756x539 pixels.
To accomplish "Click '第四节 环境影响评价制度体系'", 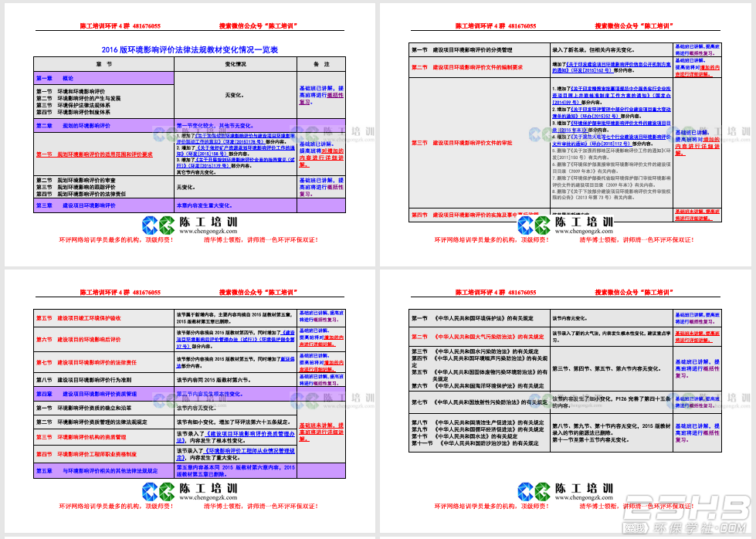I will click(73, 112).
